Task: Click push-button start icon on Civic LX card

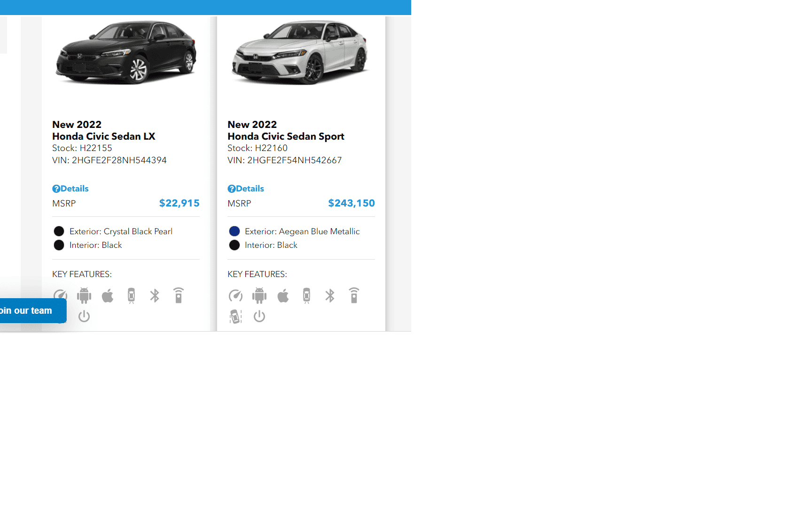Action: [x=84, y=316]
